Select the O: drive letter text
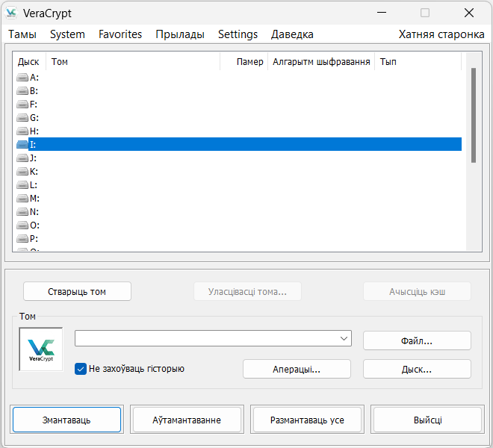This screenshot has height=448, width=493. (34, 225)
